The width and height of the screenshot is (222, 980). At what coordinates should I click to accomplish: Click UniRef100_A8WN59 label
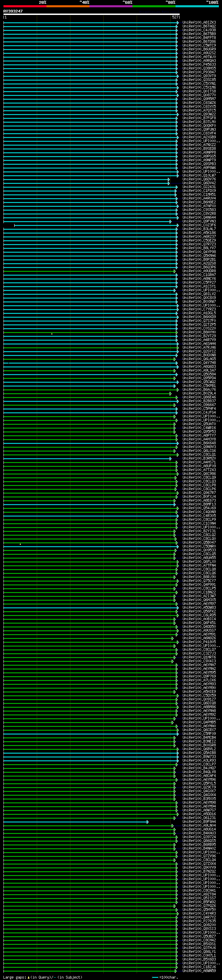click(199, 971)
